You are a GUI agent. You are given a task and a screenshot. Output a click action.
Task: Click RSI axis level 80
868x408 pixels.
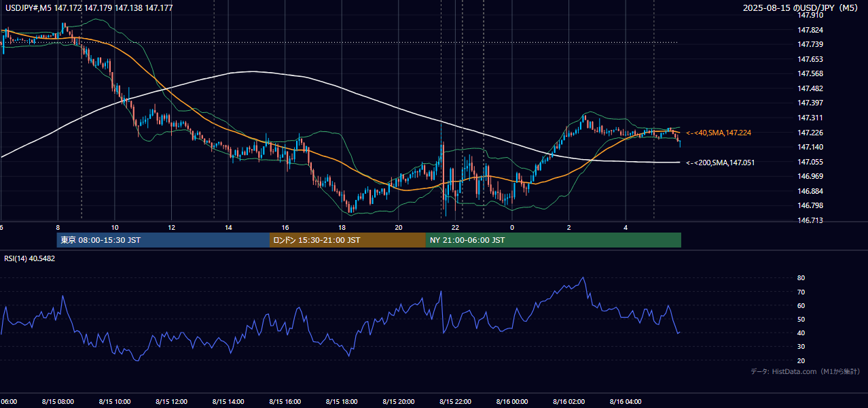pyautogui.click(x=801, y=278)
